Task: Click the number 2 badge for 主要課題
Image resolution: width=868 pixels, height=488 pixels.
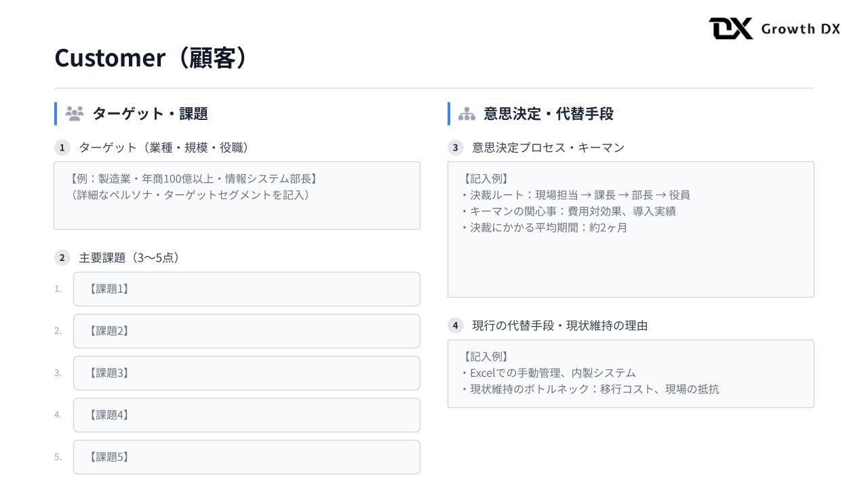Action: tap(62, 258)
